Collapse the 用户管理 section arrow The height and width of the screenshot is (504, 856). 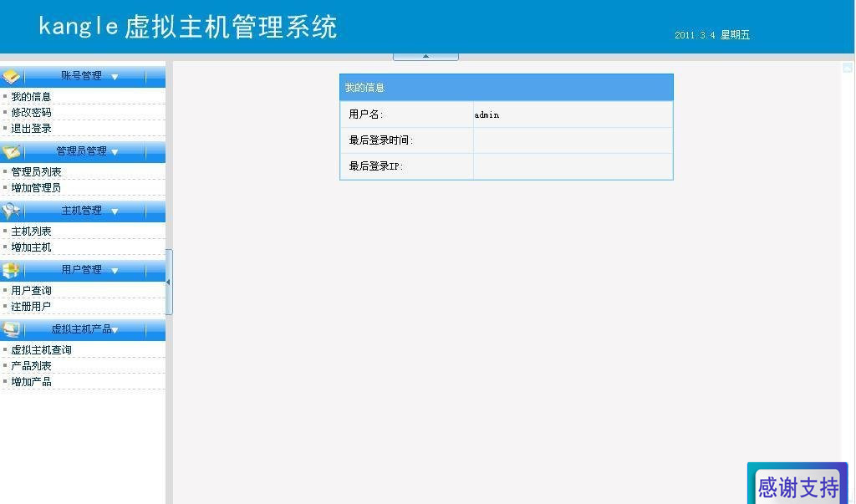[115, 271]
